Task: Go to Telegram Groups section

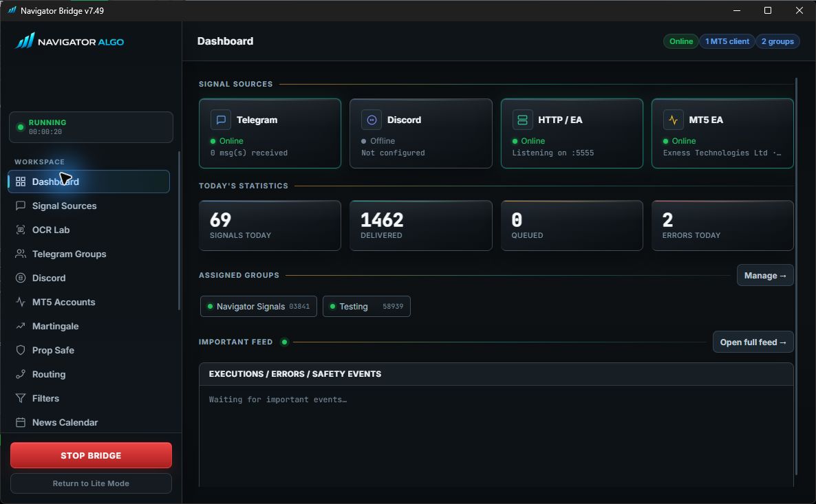Action: [89, 254]
